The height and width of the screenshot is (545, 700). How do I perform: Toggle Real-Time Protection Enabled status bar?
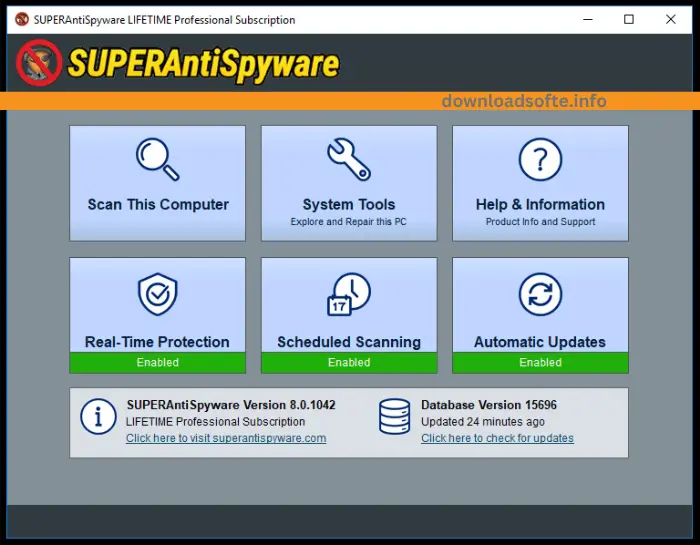tap(158, 362)
